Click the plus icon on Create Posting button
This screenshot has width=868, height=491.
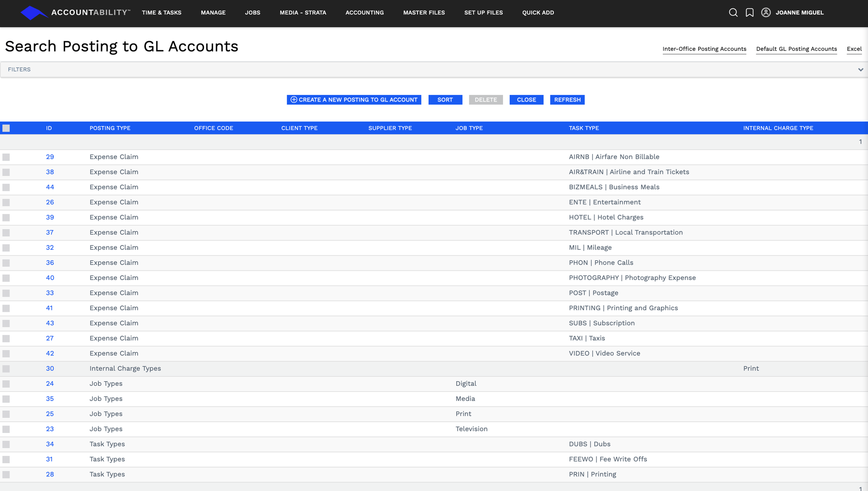click(294, 100)
